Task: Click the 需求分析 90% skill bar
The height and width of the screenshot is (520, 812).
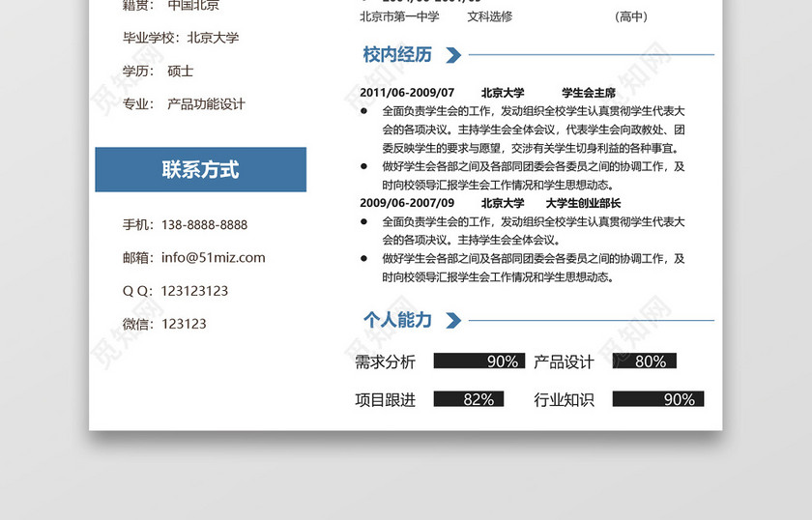Action: (x=479, y=361)
